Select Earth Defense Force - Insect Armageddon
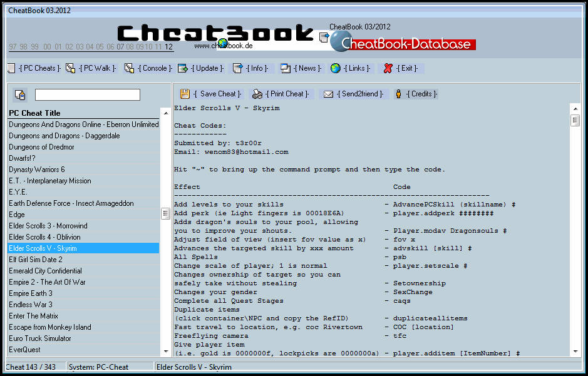Image resolution: width=588 pixels, height=376 pixels. pyautogui.click(x=84, y=203)
